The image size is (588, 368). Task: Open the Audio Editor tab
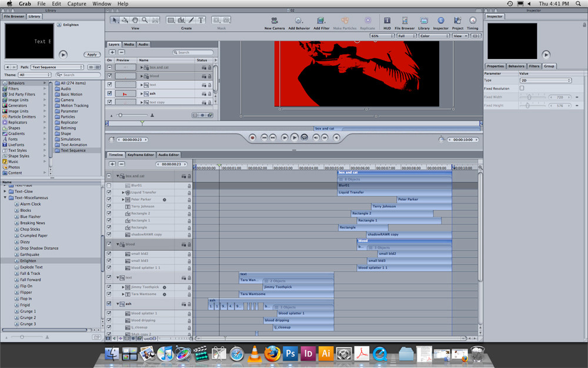pyautogui.click(x=168, y=155)
